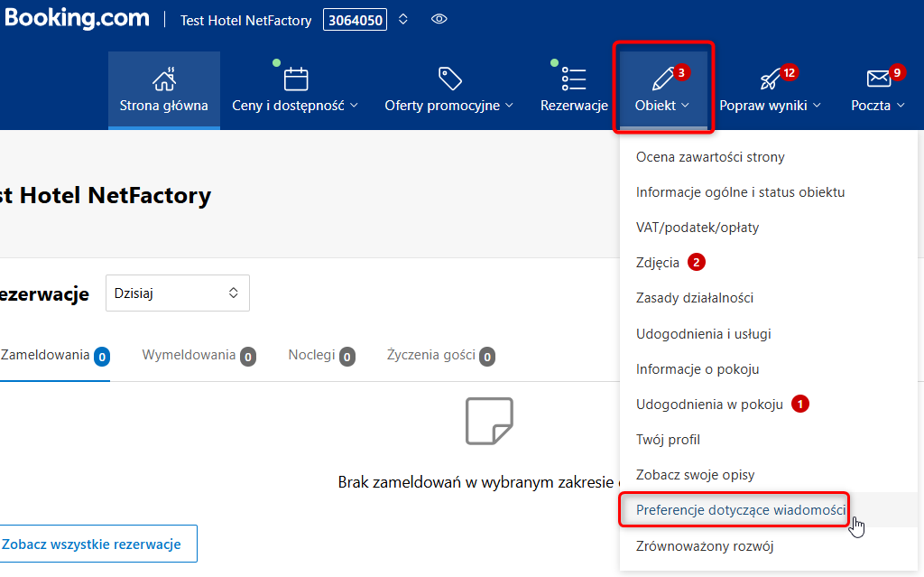The width and height of the screenshot is (924, 577).
Task: Click the Test Hotel NetFactory page heading
Action: [x=106, y=195]
